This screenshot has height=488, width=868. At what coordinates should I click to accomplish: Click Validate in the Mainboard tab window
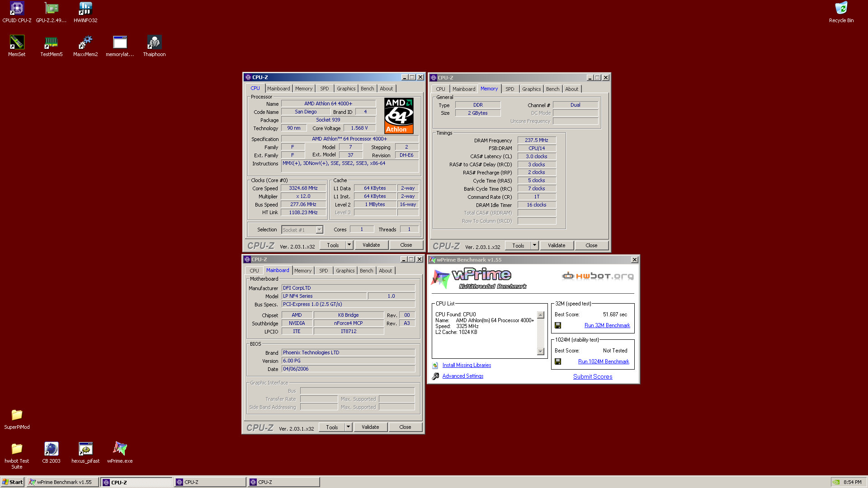click(370, 427)
